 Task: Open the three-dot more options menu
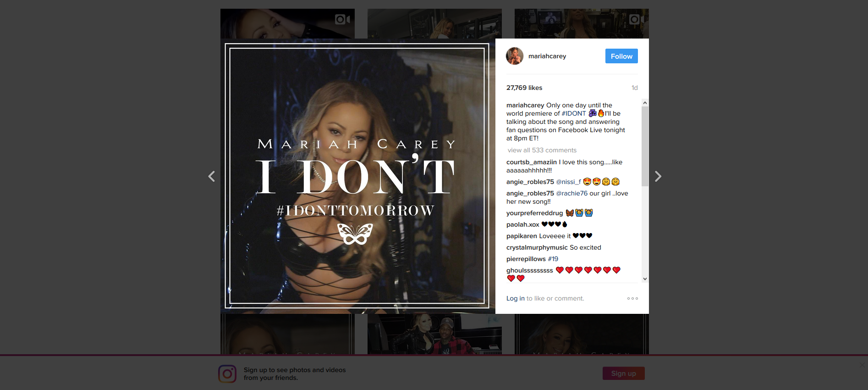(632, 299)
